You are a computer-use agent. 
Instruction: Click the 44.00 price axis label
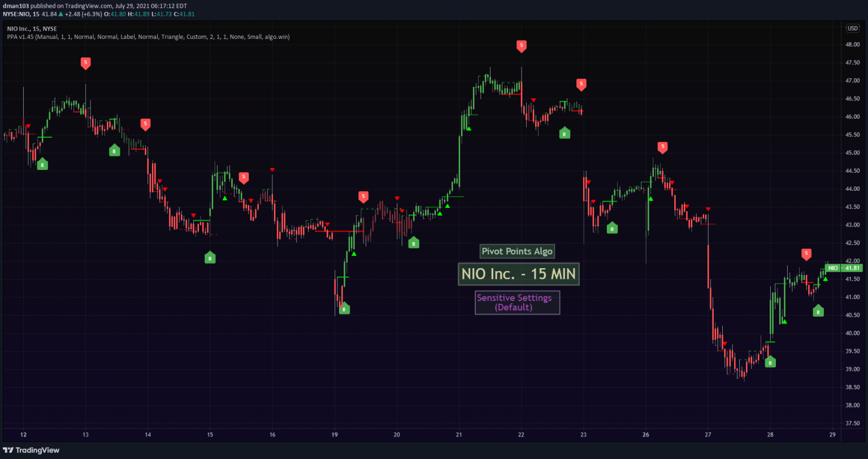852,189
